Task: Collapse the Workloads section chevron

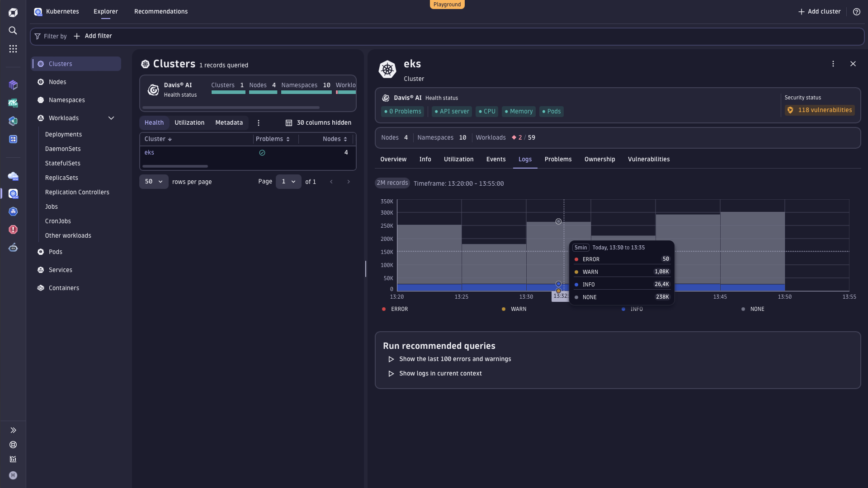Action: coord(111,118)
